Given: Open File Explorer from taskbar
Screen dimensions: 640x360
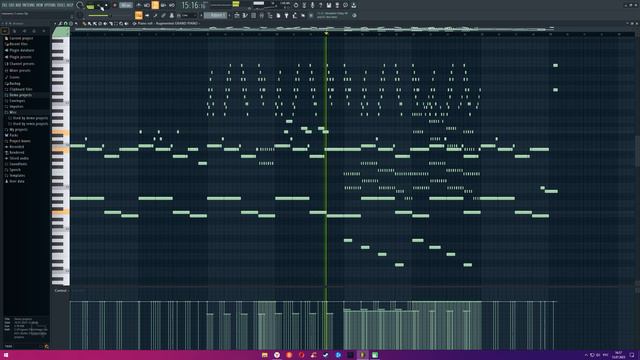Looking at the screenshot, I should (264, 355).
